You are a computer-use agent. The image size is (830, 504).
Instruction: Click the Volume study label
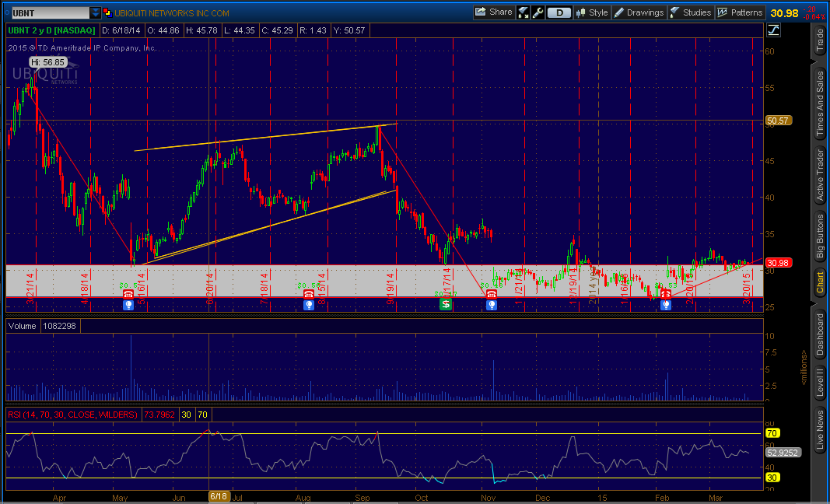[23, 326]
